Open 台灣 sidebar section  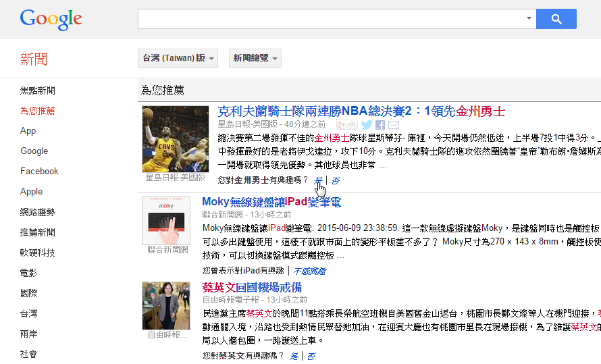tap(29, 314)
